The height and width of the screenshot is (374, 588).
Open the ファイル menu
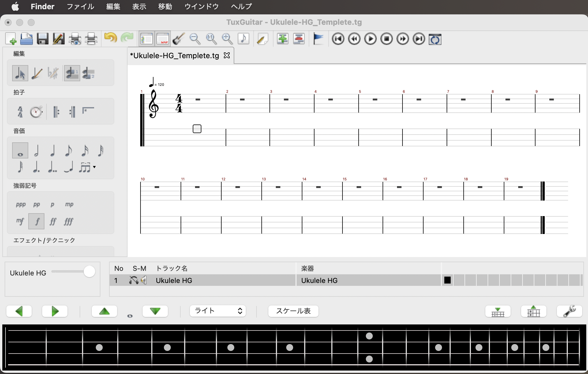pos(80,6)
